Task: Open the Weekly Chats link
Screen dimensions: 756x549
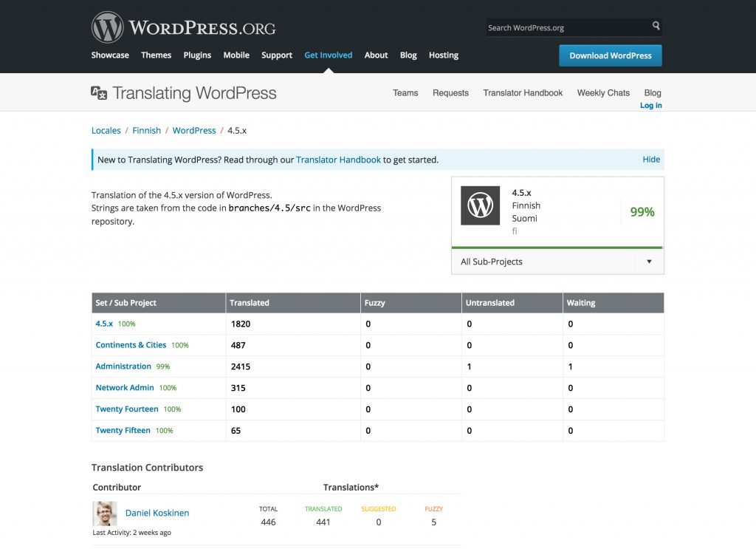Action: pos(603,92)
